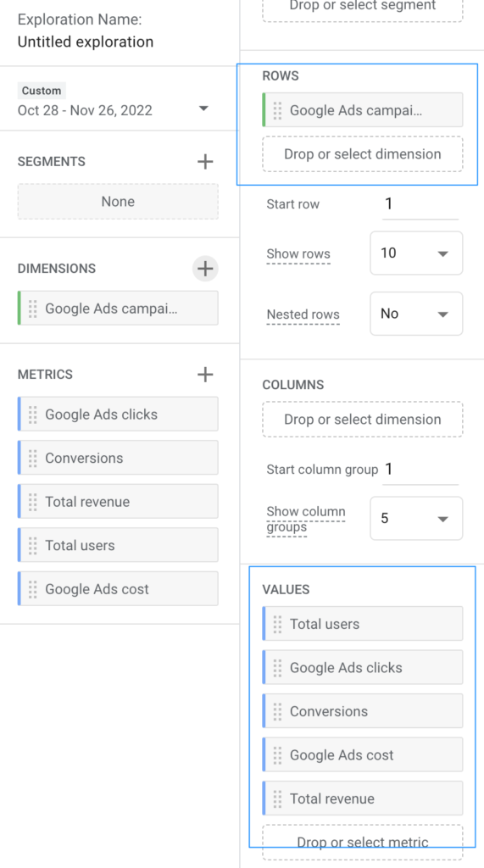Open the date range dropdown arrow
484x868 pixels.
tap(203, 108)
